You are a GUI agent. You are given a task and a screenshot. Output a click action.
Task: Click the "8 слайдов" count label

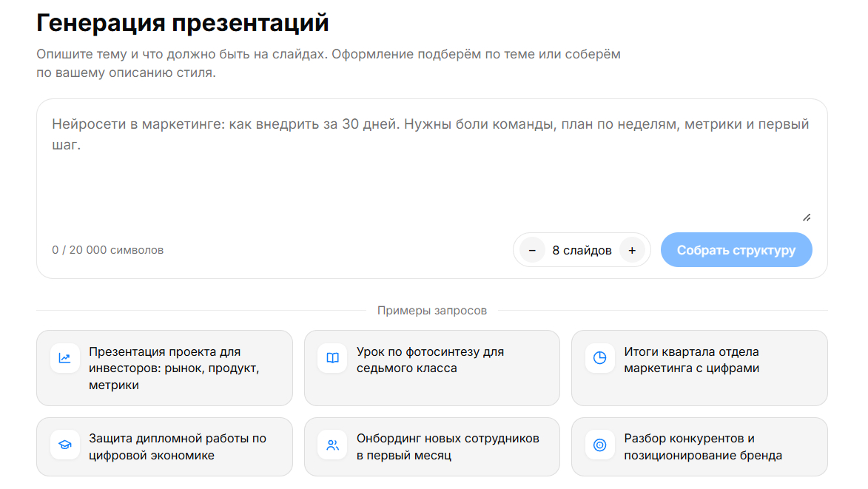[582, 251]
